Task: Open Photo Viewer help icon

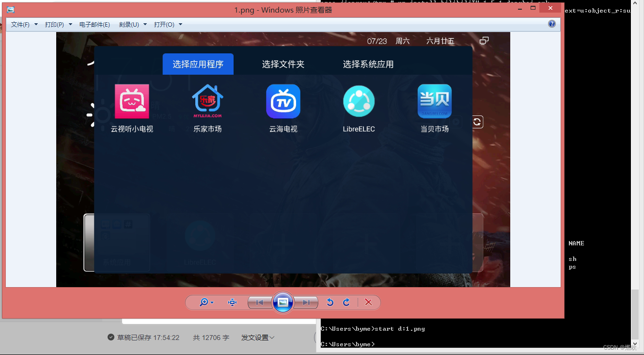Action: (x=552, y=24)
